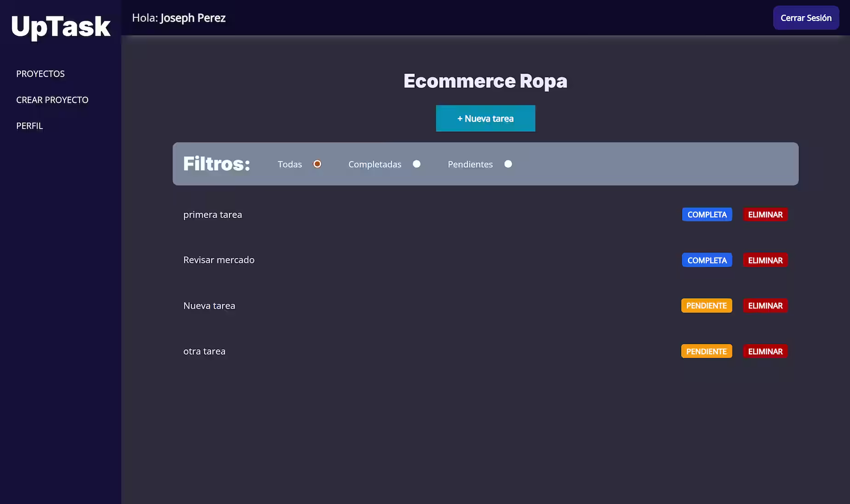Screen dimensions: 850x504
Task: Toggle PENDIENTE status of otra tarea
Action: coord(706,351)
